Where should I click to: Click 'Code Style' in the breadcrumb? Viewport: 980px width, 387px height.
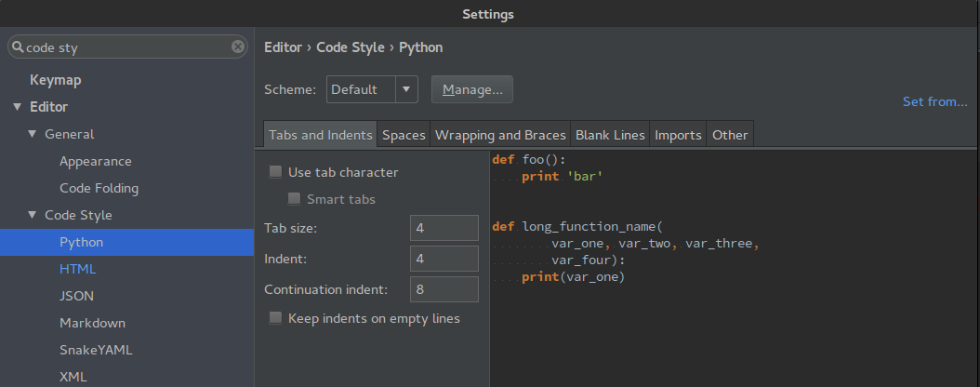point(350,47)
